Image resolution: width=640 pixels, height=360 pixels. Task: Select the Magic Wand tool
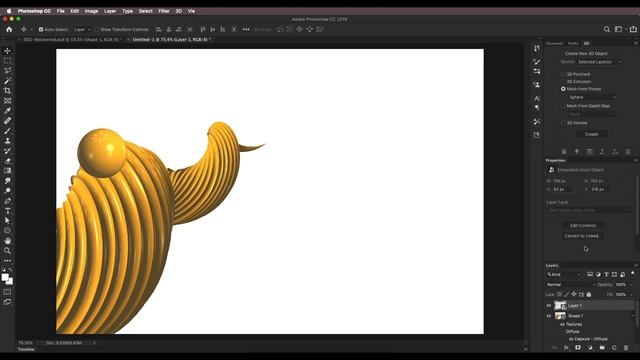click(x=7, y=80)
